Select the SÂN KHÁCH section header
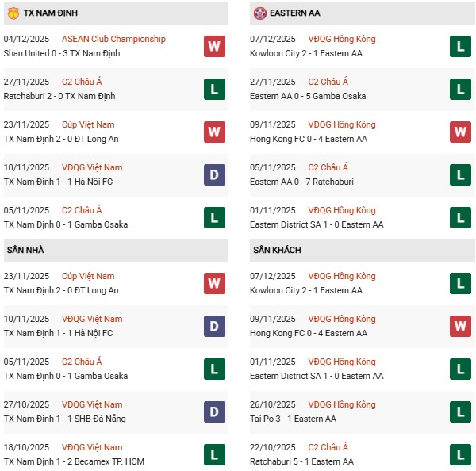Screen dimensions: 476x471 278,250
